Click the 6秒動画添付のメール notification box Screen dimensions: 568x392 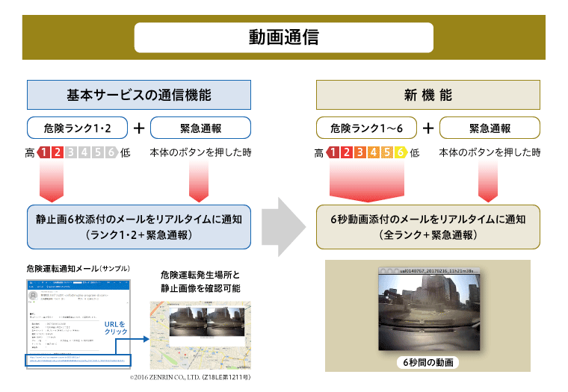427,227
